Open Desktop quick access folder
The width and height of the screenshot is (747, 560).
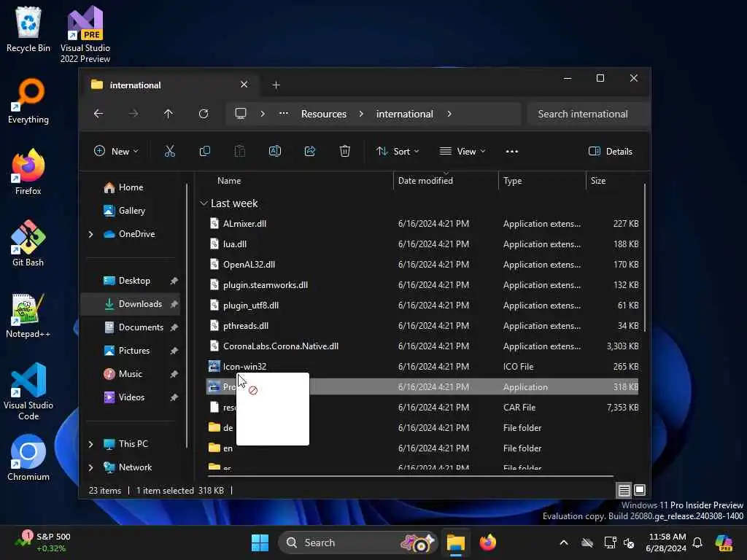click(x=132, y=281)
